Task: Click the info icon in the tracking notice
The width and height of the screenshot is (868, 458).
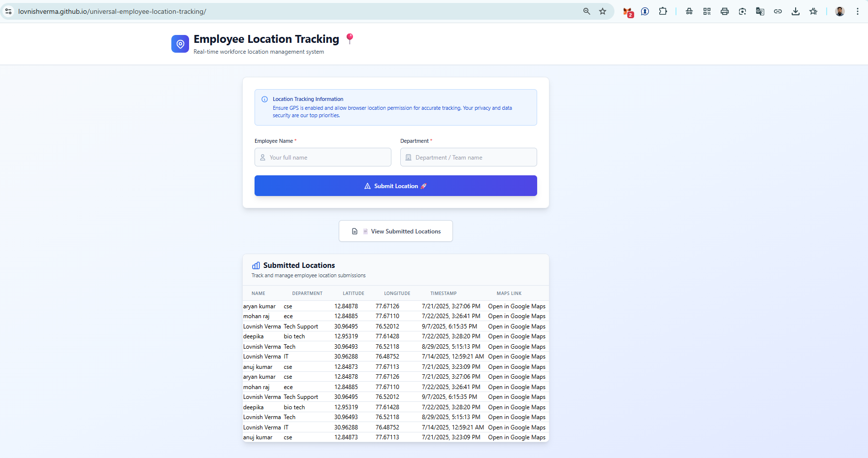Action: pyautogui.click(x=264, y=99)
